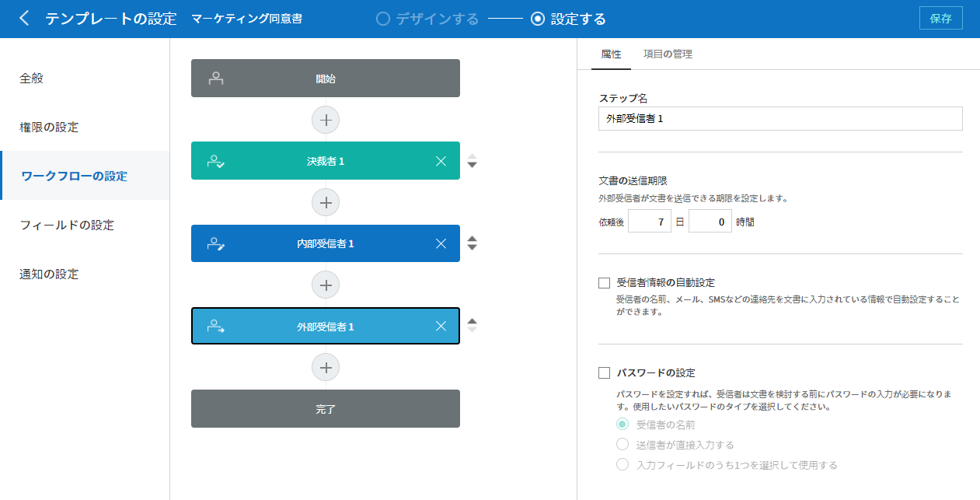
Task: Switch to the 項目の管理 tab
Action: (668, 54)
